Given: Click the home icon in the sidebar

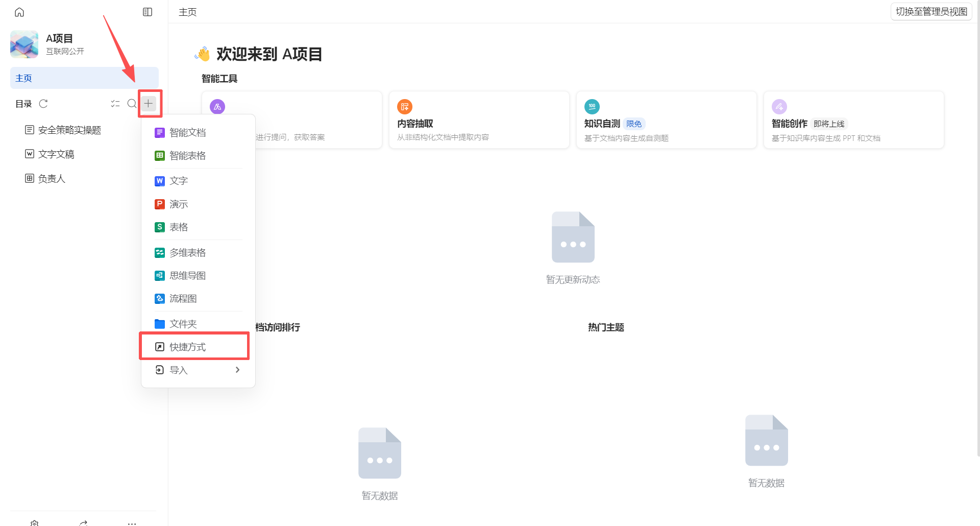Looking at the screenshot, I should 19,12.
